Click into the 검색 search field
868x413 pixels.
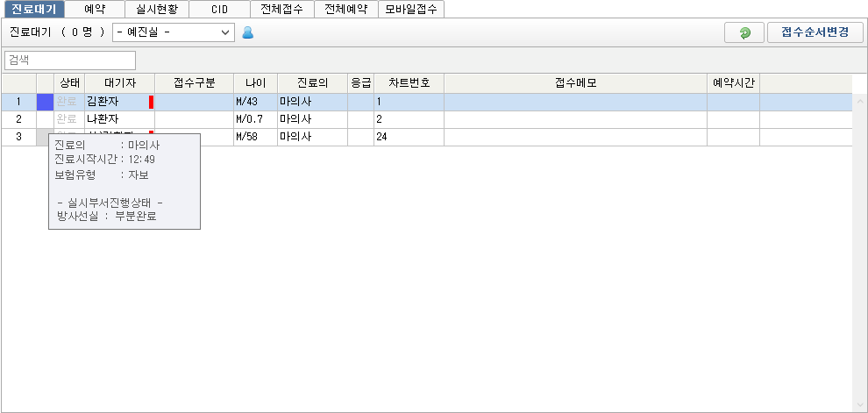(70, 61)
